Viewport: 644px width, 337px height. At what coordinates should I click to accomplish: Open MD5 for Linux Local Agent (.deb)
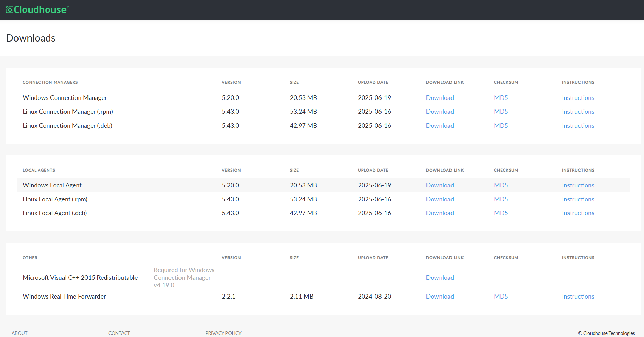(501, 213)
